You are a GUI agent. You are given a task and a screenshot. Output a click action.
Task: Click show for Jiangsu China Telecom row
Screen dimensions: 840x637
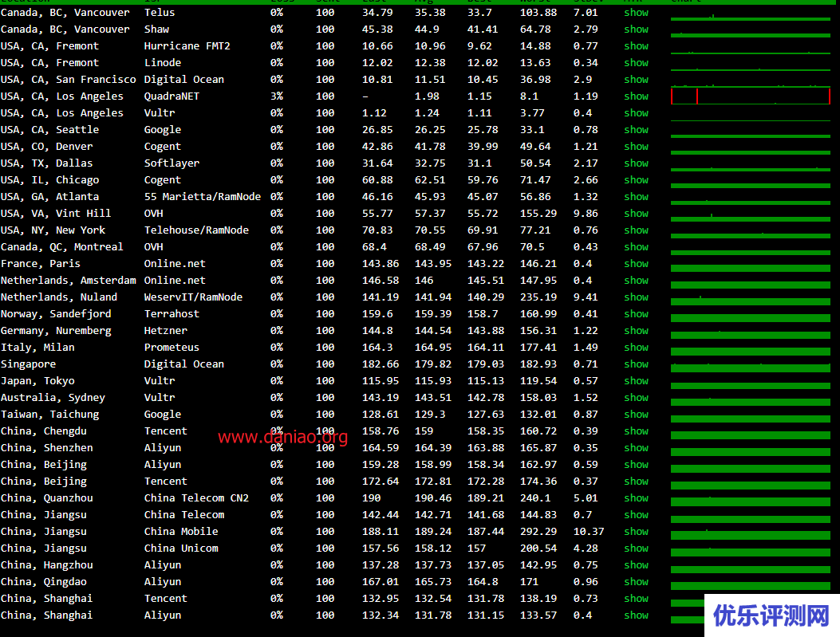pos(636,515)
